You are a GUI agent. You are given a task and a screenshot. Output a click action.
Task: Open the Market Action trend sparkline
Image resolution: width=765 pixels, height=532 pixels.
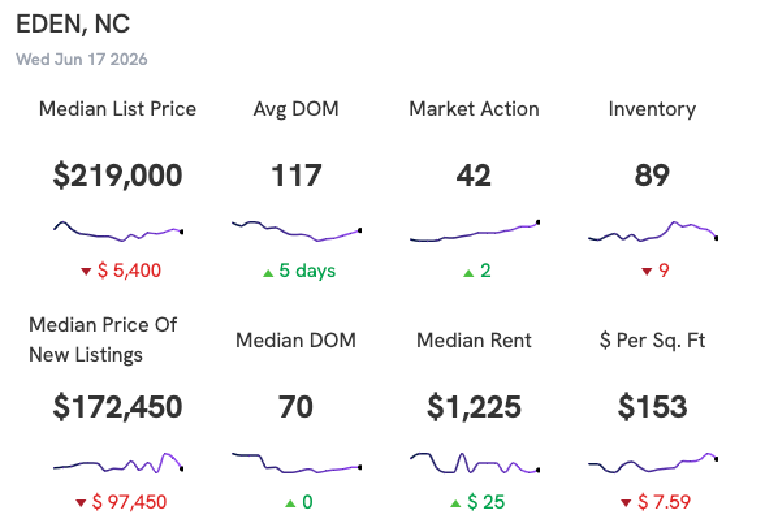point(475,231)
